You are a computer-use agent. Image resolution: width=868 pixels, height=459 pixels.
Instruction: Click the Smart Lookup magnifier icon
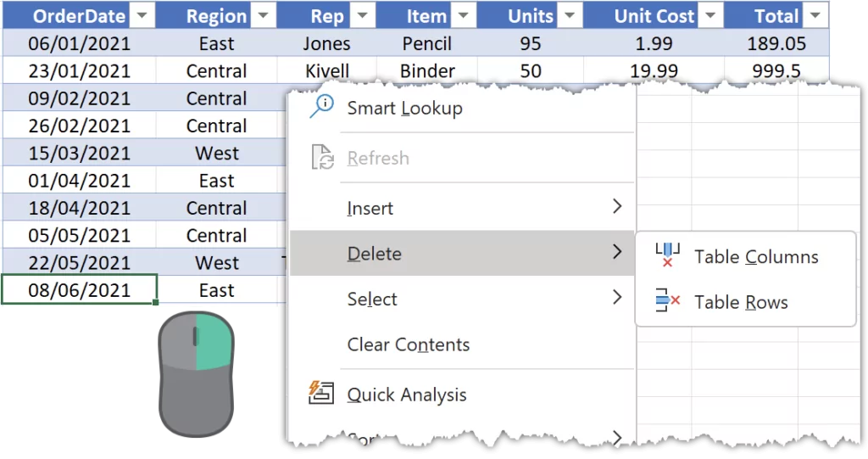(322, 107)
